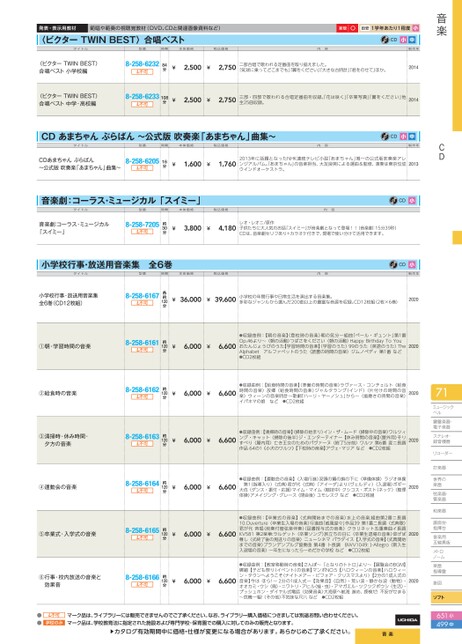Viewport: 462px width, 644px height.
Task: Click the vertical 音楽 label at the top right
Action: [x=441, y=25]
